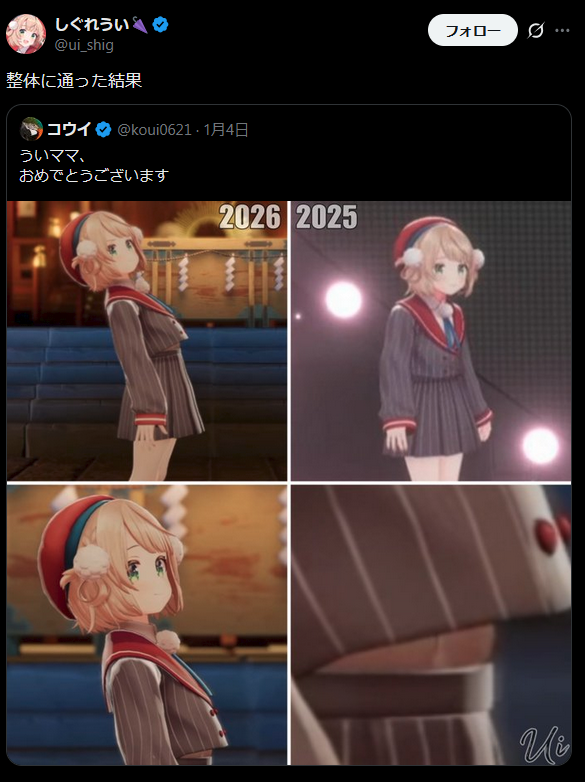Click the Ui signature watermark

point(544,744)
